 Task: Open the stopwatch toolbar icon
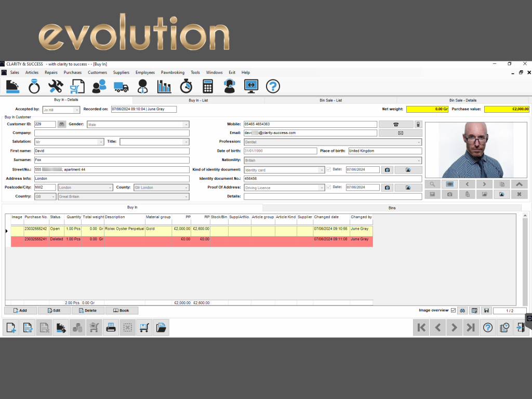click(186, 86)
